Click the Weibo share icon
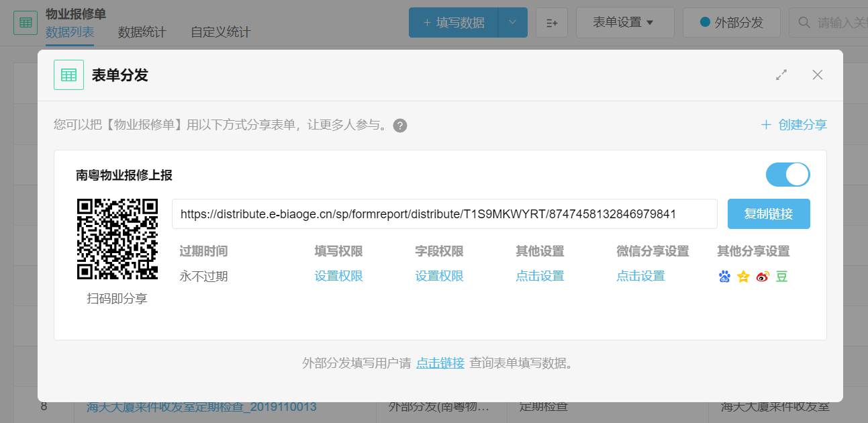Viewport: 868px width, 423px height. tap(763, 276)
